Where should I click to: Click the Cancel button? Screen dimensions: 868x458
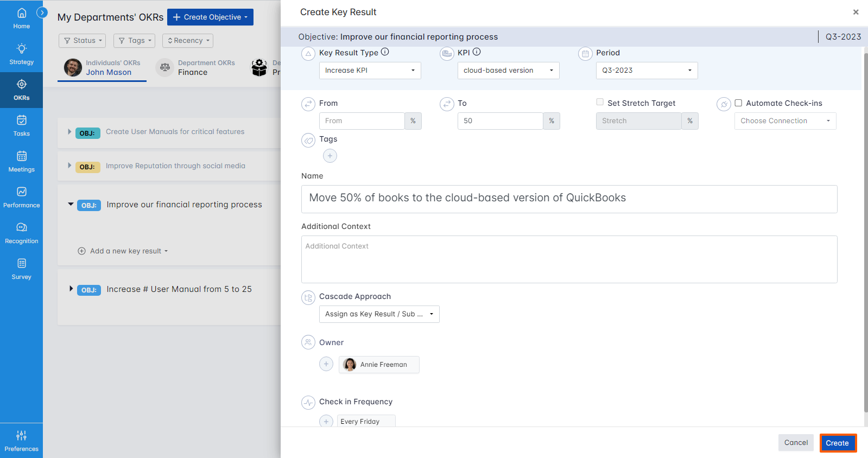click(796, 443)
